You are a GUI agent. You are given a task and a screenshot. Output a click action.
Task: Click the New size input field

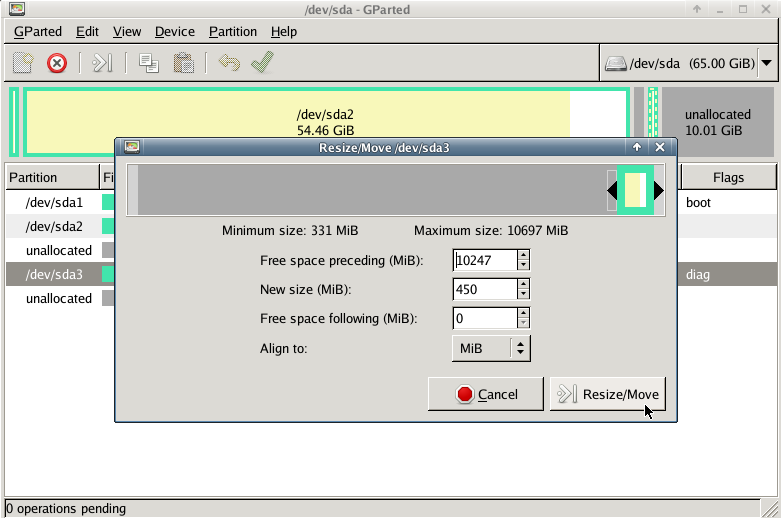click(484, 289)
